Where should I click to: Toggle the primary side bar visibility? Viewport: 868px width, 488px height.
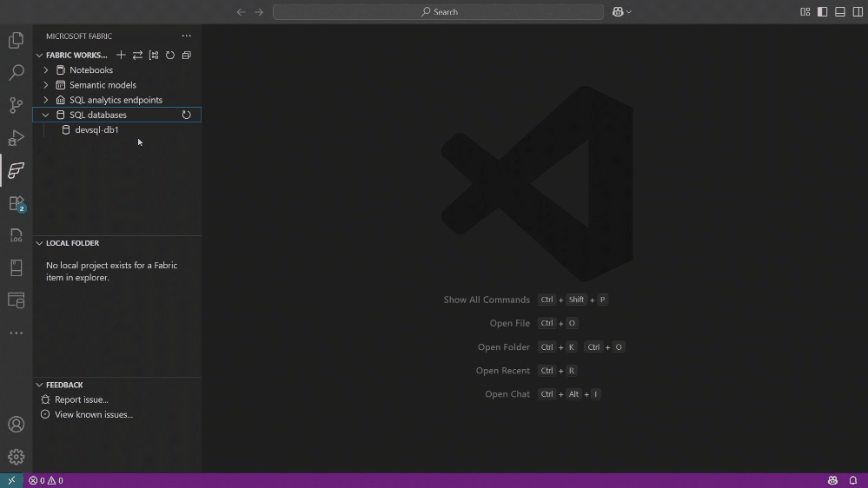tap(823, 11)
